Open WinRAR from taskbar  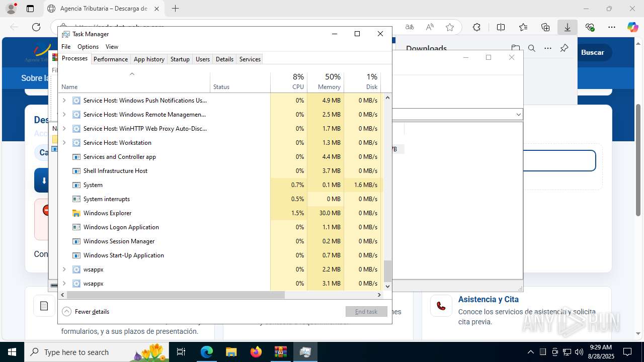[x=280, y=352]
